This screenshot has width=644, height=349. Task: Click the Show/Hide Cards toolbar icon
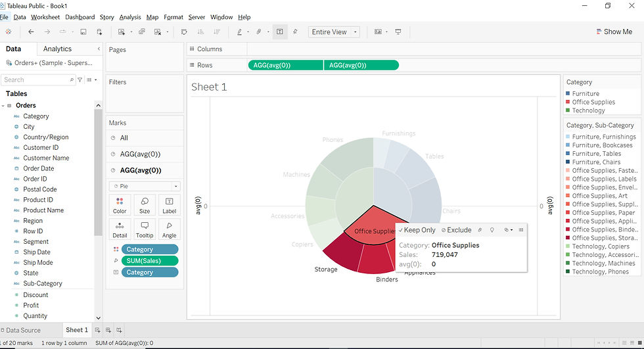point(379,32)
